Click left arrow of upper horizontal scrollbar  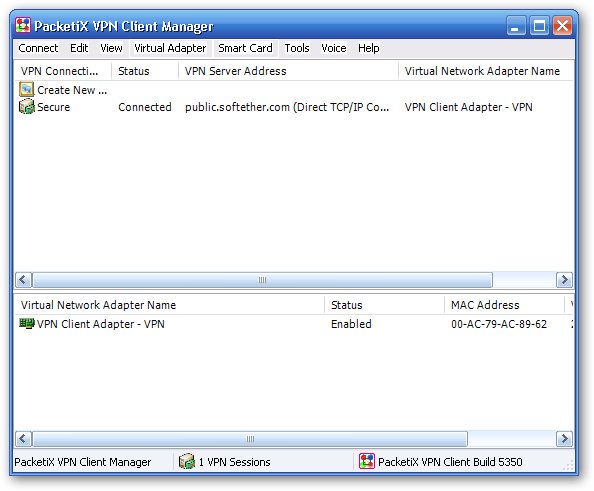23,280
